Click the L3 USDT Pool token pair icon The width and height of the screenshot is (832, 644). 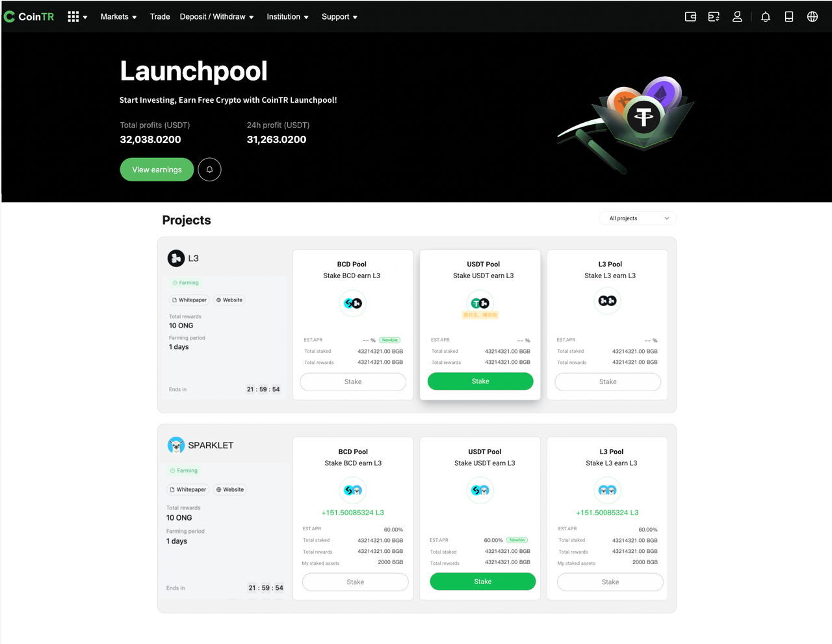(480, 303)
